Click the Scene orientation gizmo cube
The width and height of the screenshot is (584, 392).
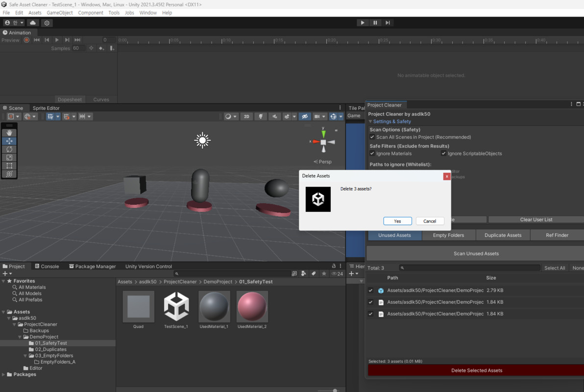(323, 142)
